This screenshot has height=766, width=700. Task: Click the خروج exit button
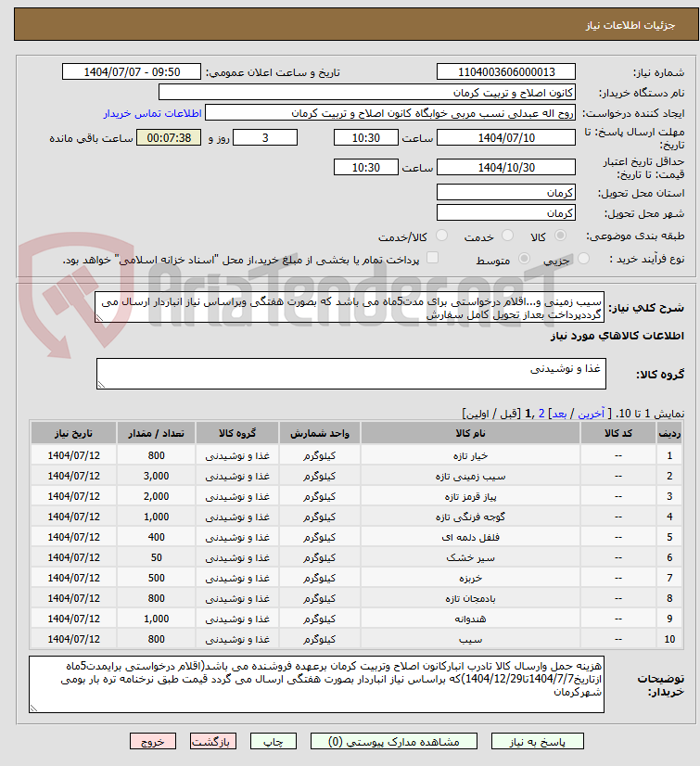pos(152,742)
